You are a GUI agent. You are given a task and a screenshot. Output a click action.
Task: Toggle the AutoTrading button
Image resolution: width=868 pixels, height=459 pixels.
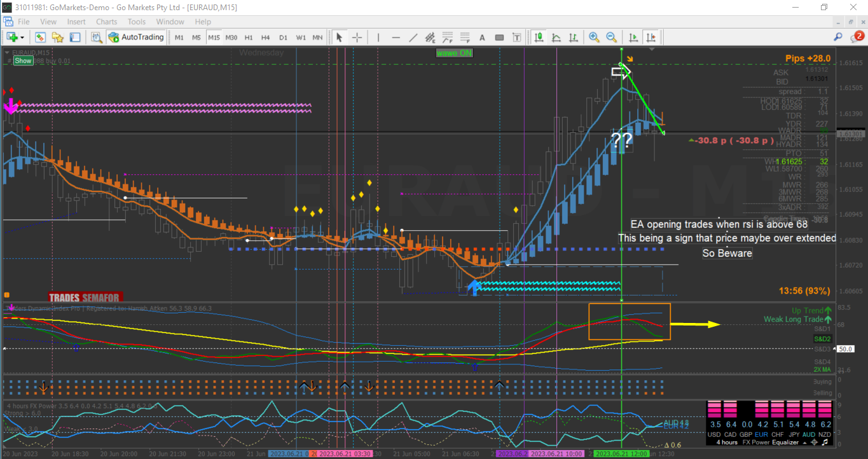coord(136,38)
